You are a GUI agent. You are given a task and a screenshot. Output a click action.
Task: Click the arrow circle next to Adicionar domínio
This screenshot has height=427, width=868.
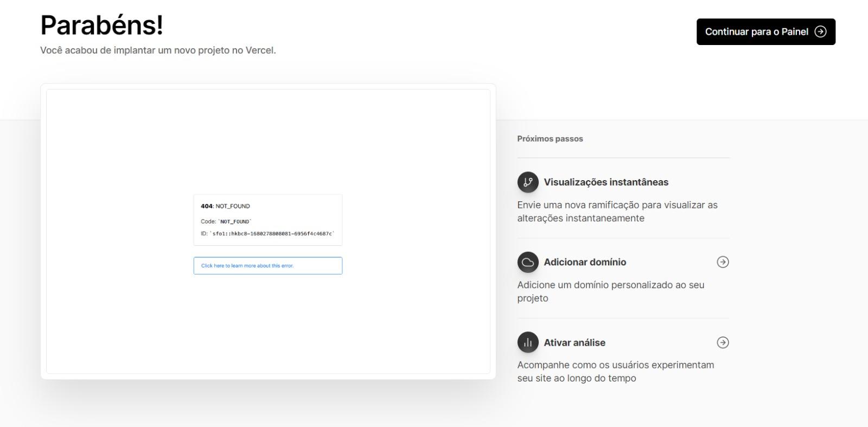pos(723,262)
